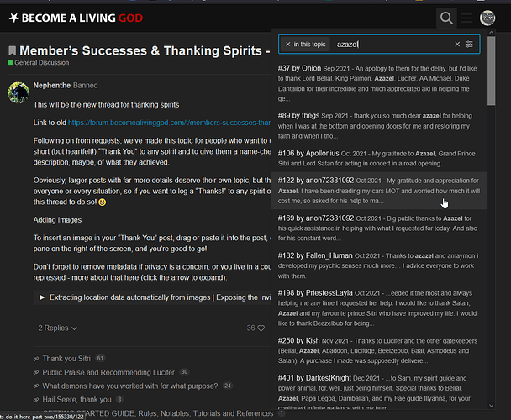Open search result #89 by thegs
Image resolution: width=511 pixels, height=420 pixels.
click(x=379, y=126)
